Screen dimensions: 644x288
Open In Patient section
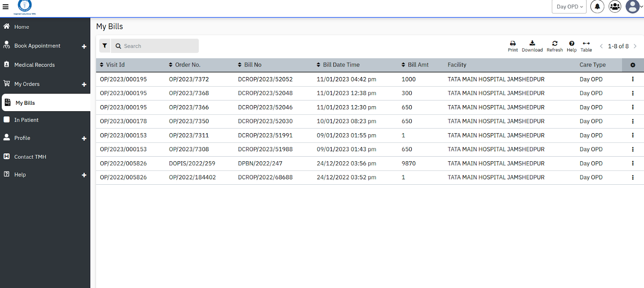[x=26, y=120]
